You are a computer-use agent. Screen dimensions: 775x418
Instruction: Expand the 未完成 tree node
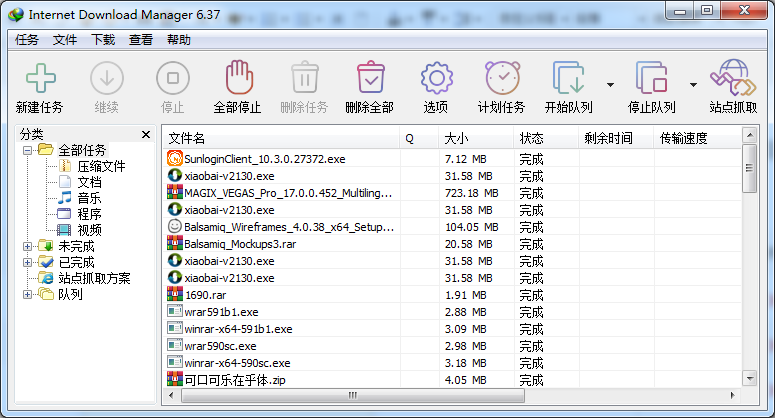(x=28, y=246)
